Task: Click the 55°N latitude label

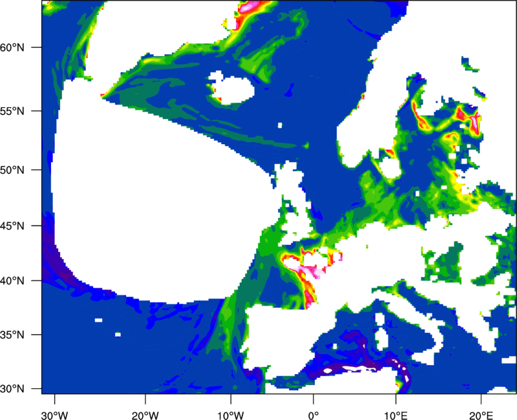Action: (x=12, y=111)
